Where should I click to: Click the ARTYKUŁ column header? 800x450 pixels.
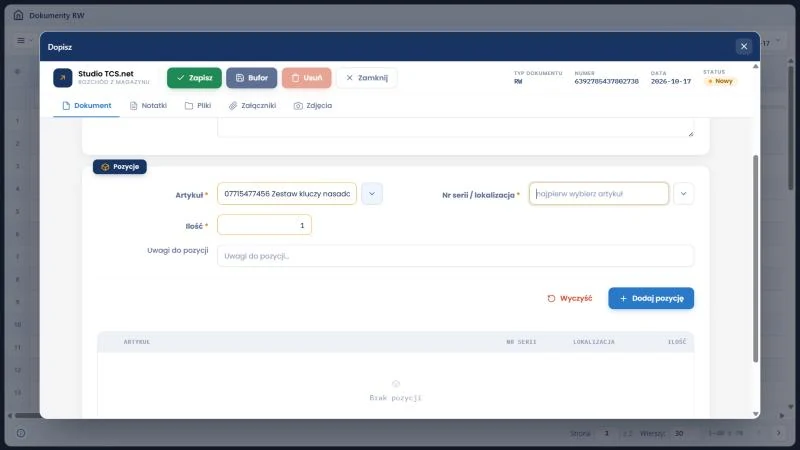click(x=137, y=342)
